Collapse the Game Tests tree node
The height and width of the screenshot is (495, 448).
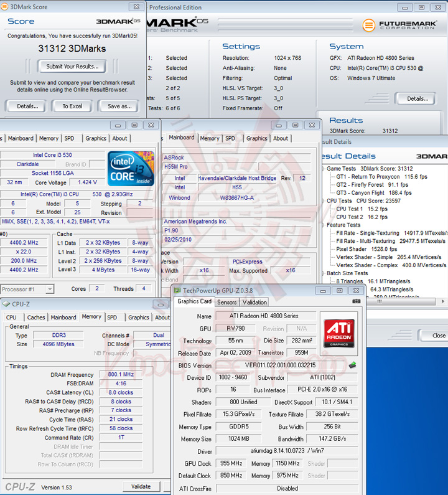324,169
